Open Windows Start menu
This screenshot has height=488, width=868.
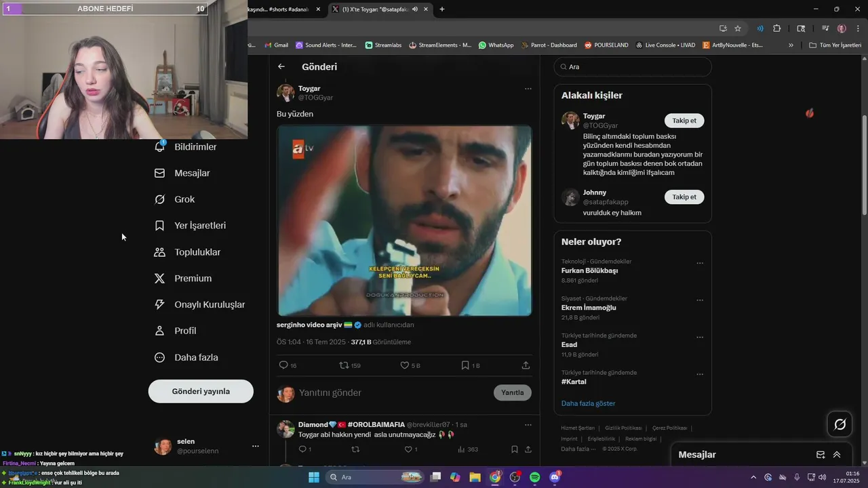[x=314, y=477]
